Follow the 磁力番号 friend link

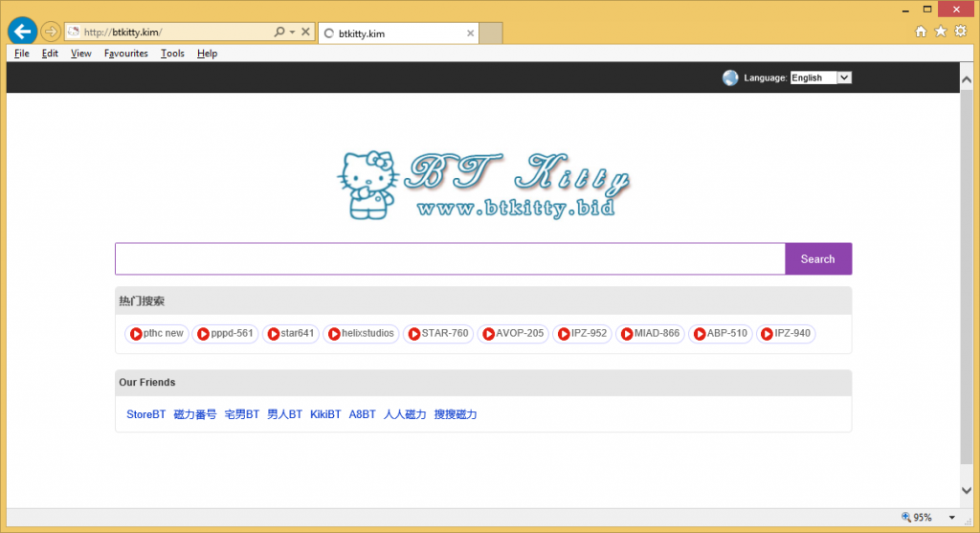pyautogui.click(x=195, y=414)
